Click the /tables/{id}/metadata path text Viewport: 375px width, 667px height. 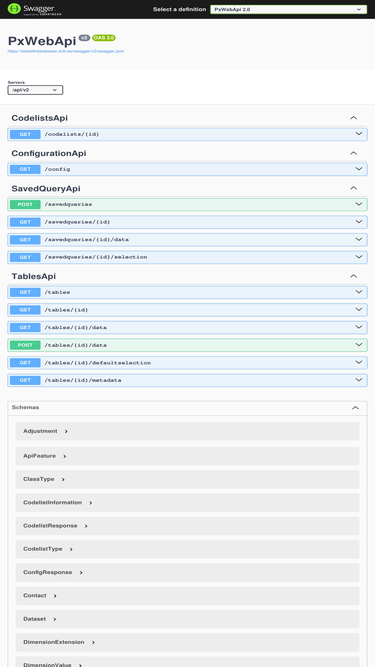click(83, 380)
